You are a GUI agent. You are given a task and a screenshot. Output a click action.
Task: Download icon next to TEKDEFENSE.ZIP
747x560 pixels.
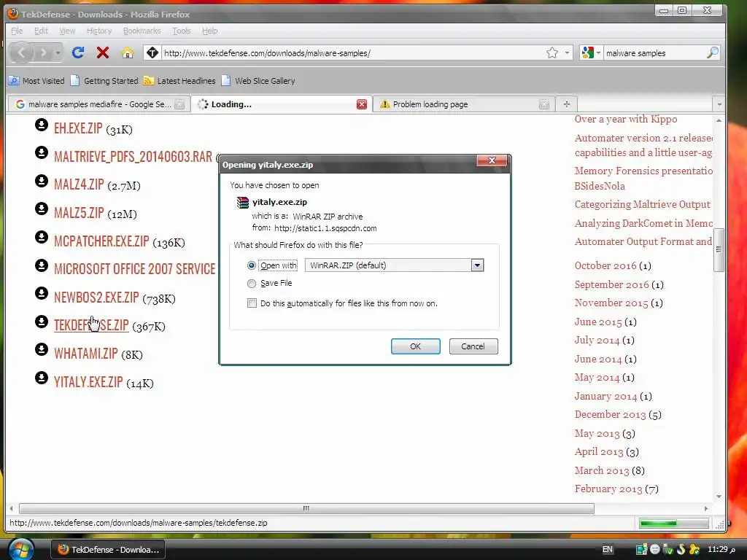[x=42, y=322]
